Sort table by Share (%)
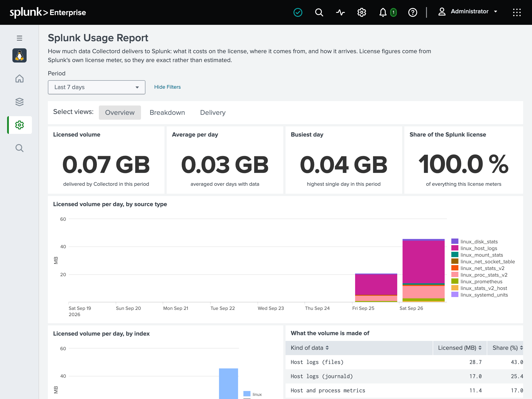This screenshot has height=399, width=532. pos(507,348)
